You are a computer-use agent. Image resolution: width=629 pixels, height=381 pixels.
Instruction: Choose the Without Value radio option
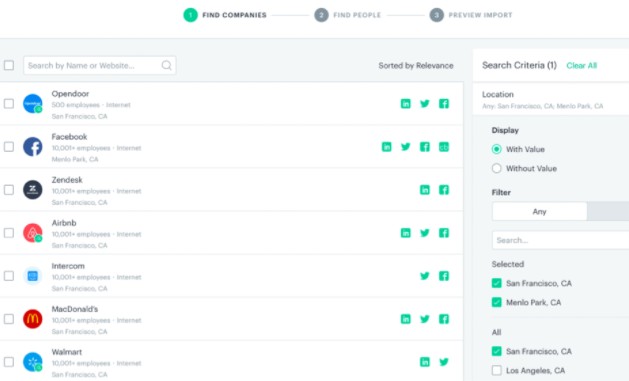pyautogui.click(x=497, y=168)
